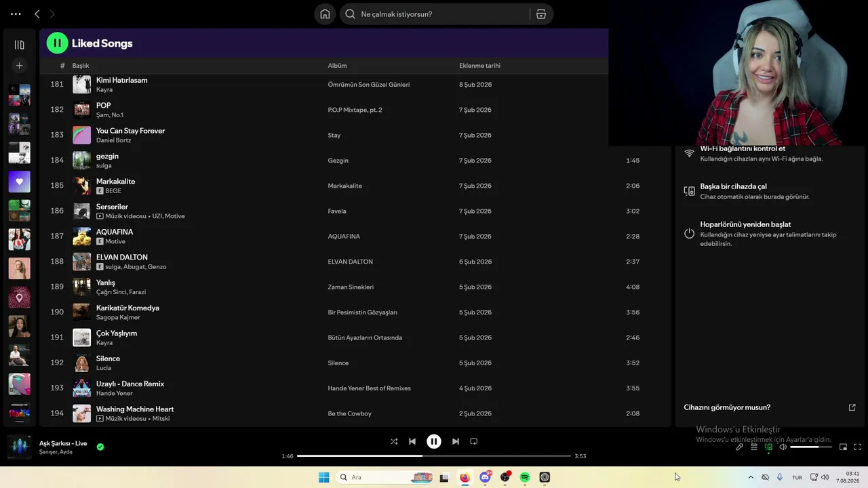Switch Spotify to full screen
Viewport: 868px width, 488px height.
pos(858,447)
